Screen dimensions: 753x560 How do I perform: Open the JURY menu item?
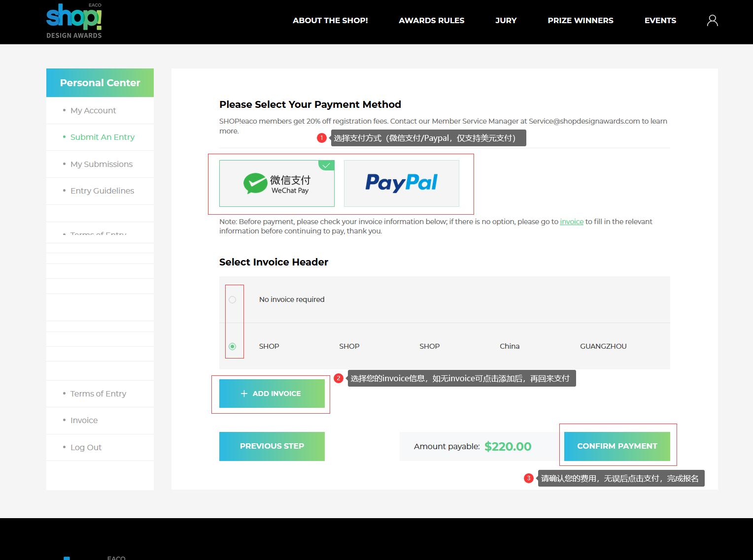click(x=506, y=21)
